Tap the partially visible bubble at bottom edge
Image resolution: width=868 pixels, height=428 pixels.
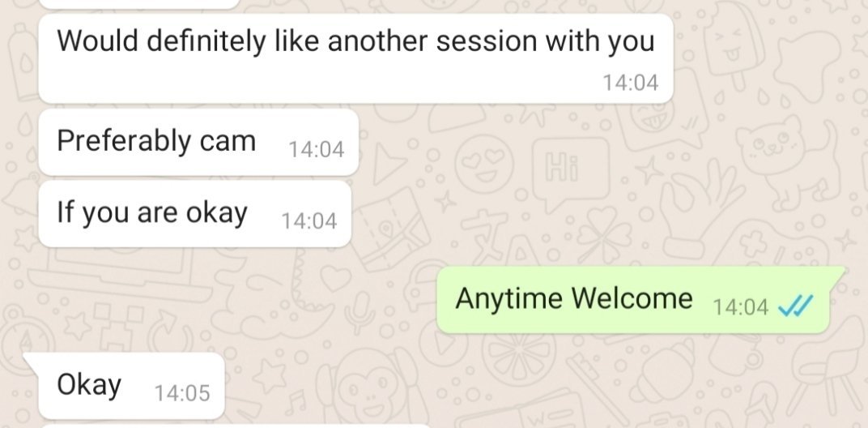tap(236, 426)
